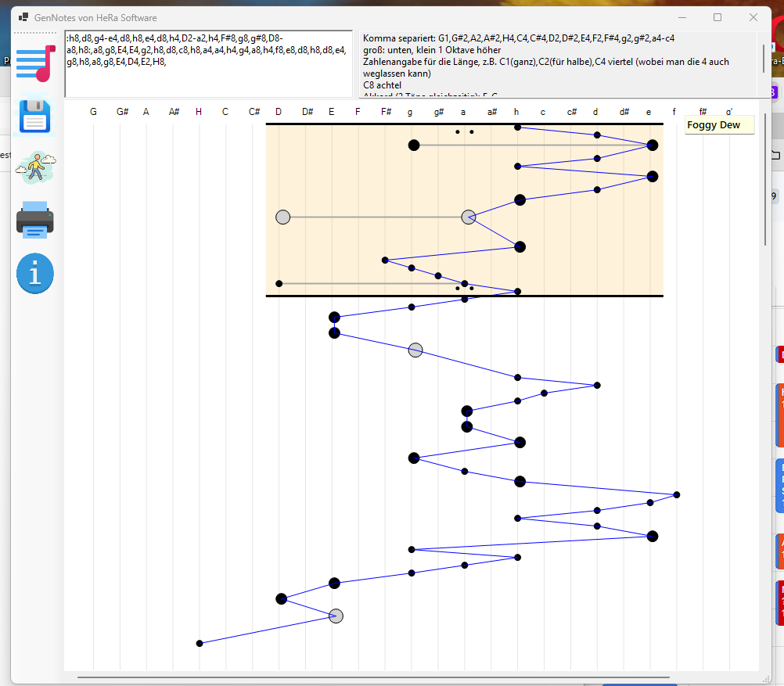Select the note dot in lowercase f column

click(677, 494)
